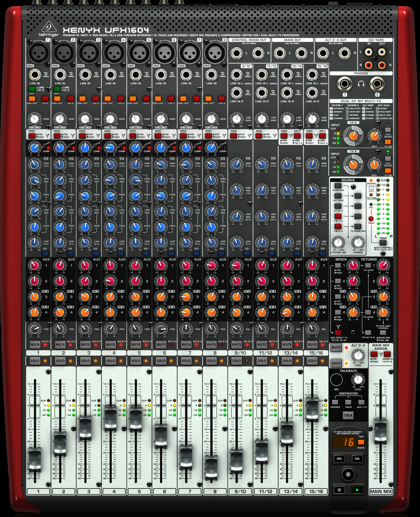
Task: Select PHONES as the talkback destination
Action: point(335,402)
